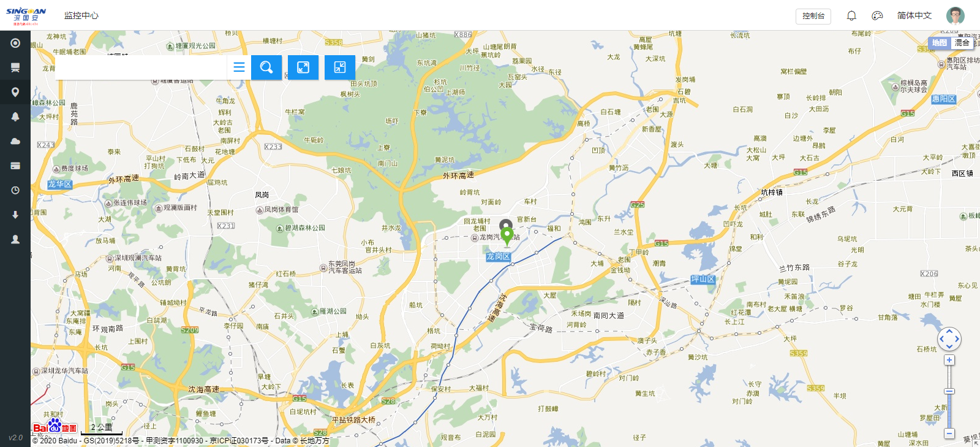Click the target circle icon in sidebar

15,43
